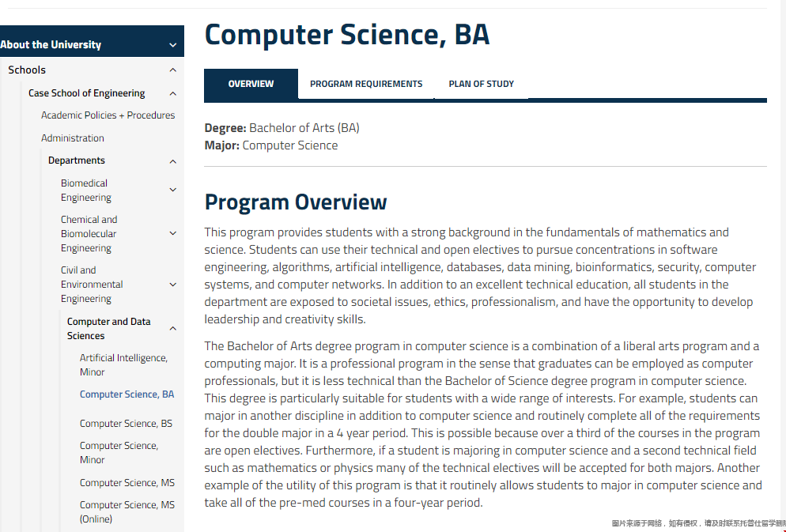Switch to the Program Requirements tab
786x532 pixels.
[366, 83]
